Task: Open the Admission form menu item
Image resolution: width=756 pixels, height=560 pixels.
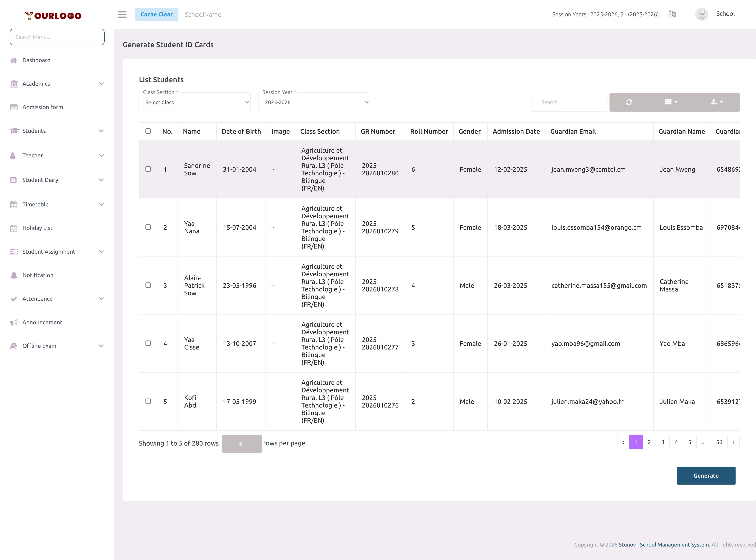Action: point(42,107)
